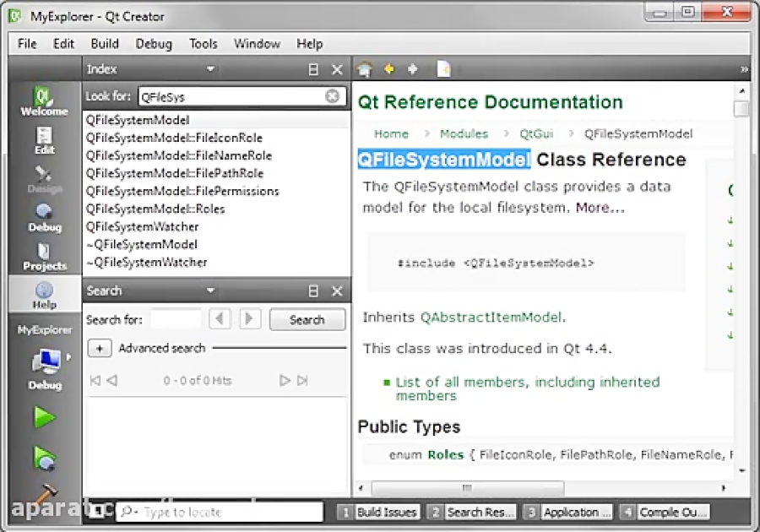The image size is (760, 532).
Task: Navigate forward in help viewer
Action: coord(412,69)
